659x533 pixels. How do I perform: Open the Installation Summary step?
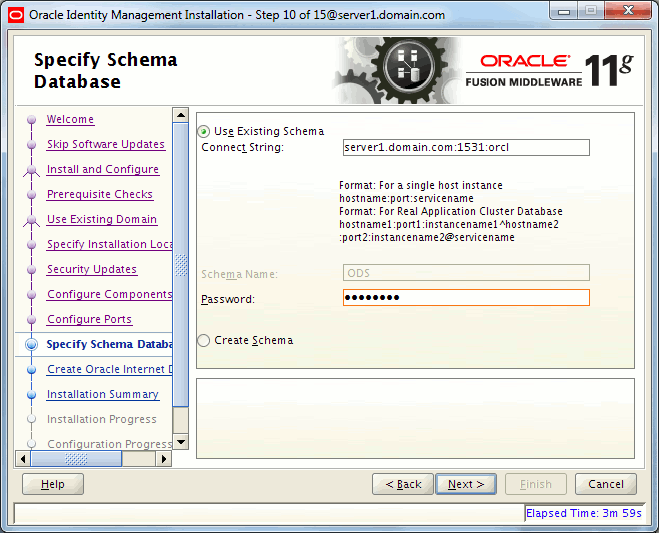[103, 394]
